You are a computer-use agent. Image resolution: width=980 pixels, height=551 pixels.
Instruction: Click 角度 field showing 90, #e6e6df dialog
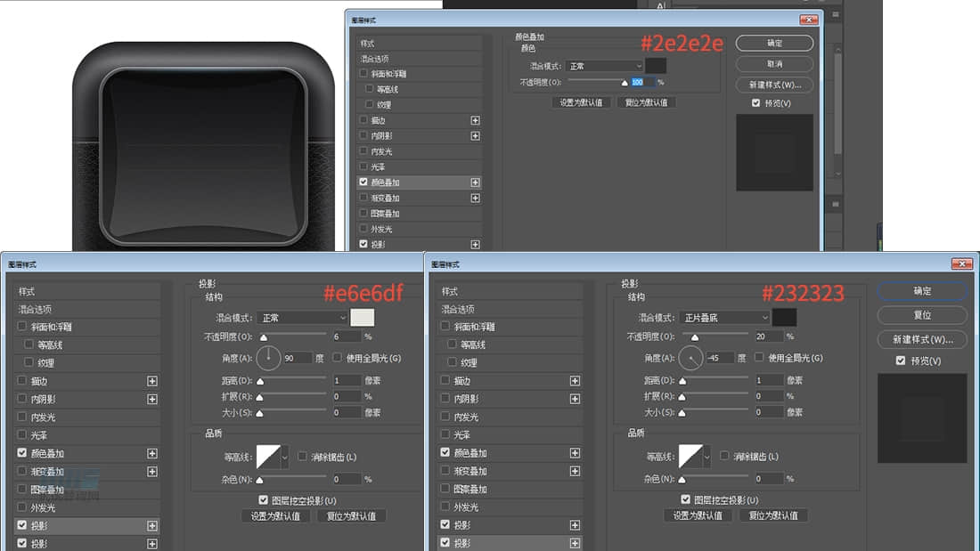coord(297,358)
